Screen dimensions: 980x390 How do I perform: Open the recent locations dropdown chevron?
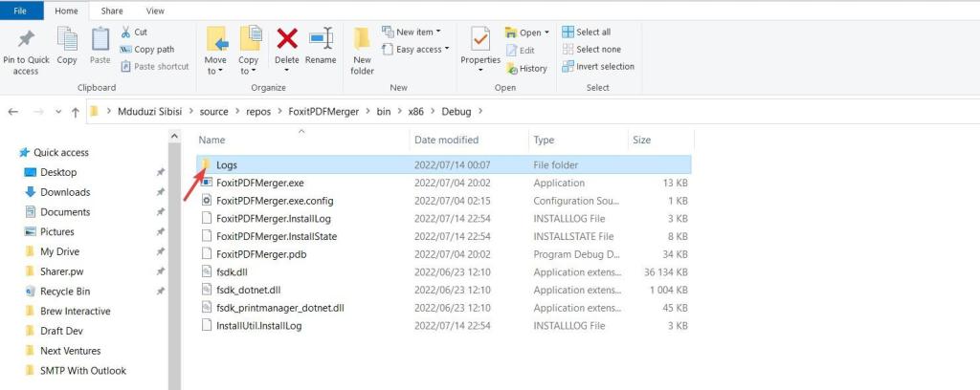click(58, 112)
